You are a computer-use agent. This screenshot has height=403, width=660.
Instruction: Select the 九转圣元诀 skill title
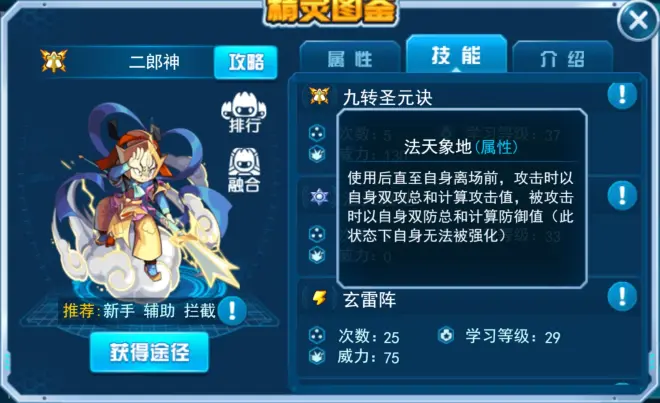(x=387, y=98)
